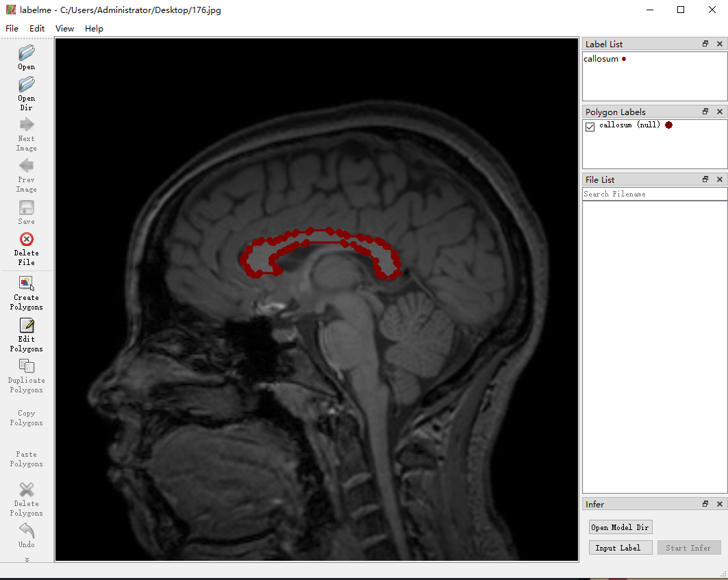This screenshot has width=728, height=580.
Task: Select the Create Polygons tool
Action: (x=27, y=283)
